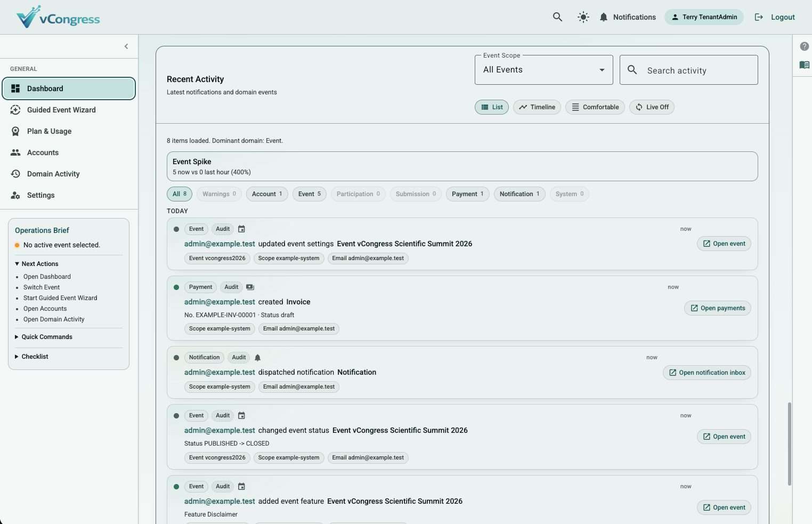Image resolution: width=812 pixels, height=524 pixels.
Task: Collapse the Next Actions section
Action: pyautogui.click(x=37, y=264)
